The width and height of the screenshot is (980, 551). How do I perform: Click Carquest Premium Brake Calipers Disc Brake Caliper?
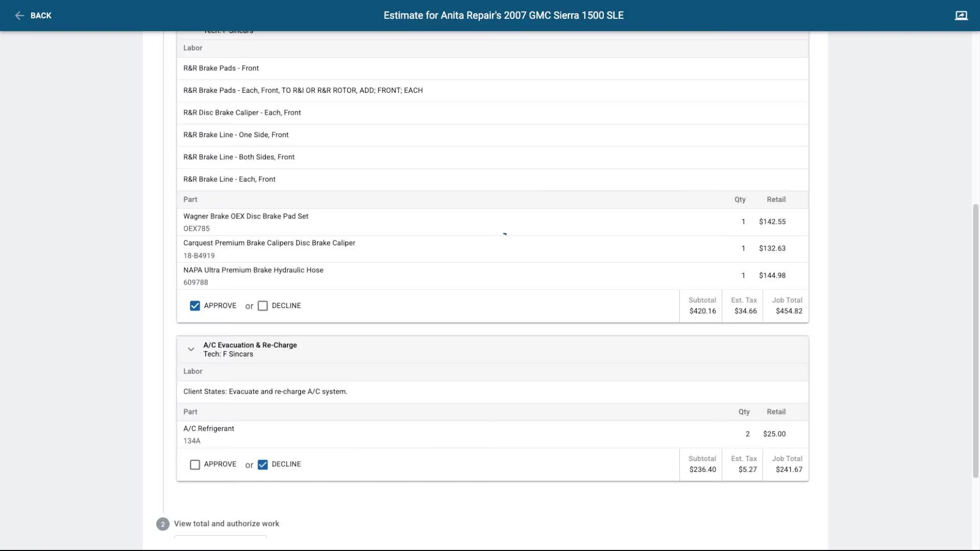(x=269, y=243)
